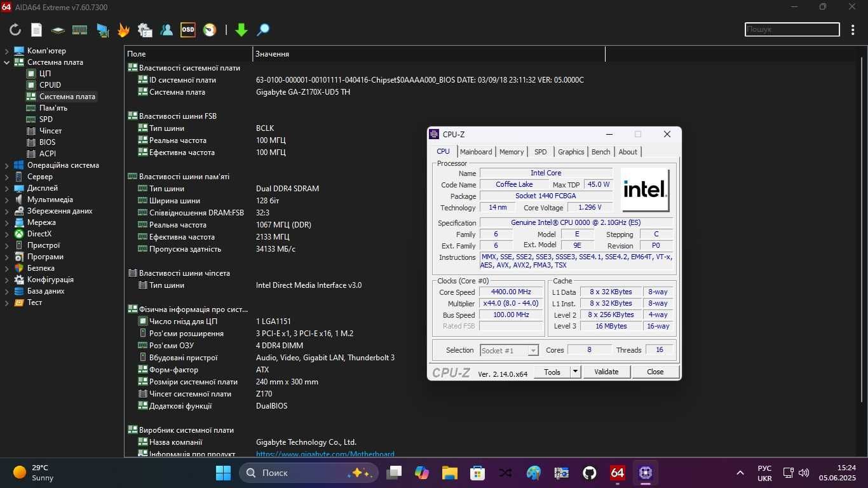Click the Поле column header
Viewport: 868px width, 488px height.
click(188, 54)
